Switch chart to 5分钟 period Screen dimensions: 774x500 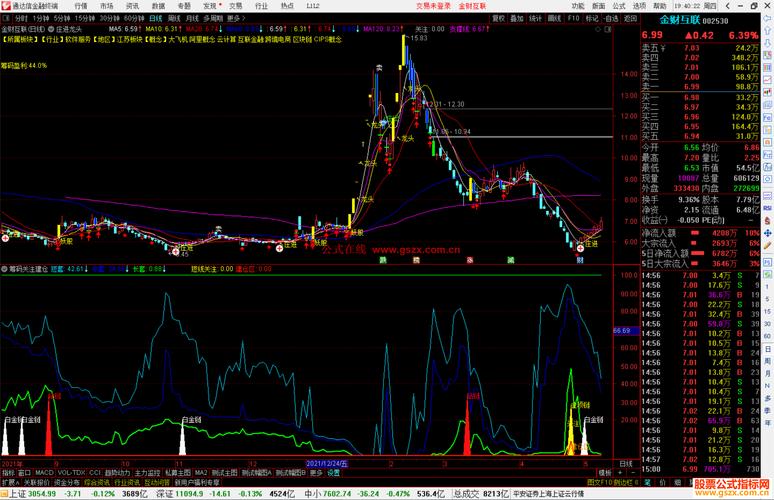pyautogui.click(x=62, y=18)
